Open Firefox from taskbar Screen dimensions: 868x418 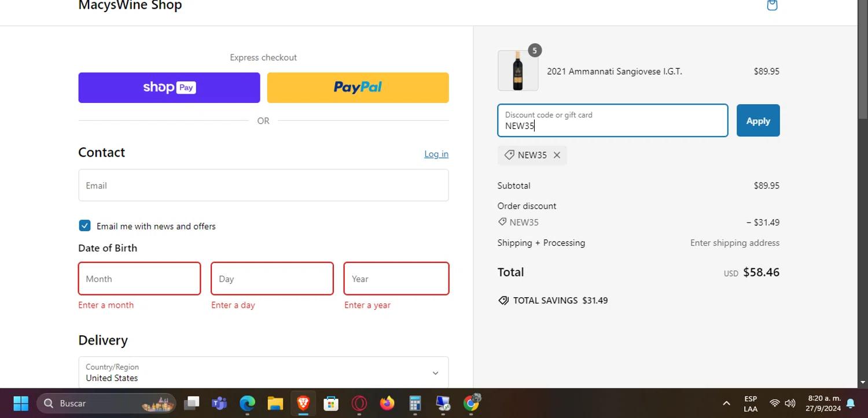click(387, 403)
